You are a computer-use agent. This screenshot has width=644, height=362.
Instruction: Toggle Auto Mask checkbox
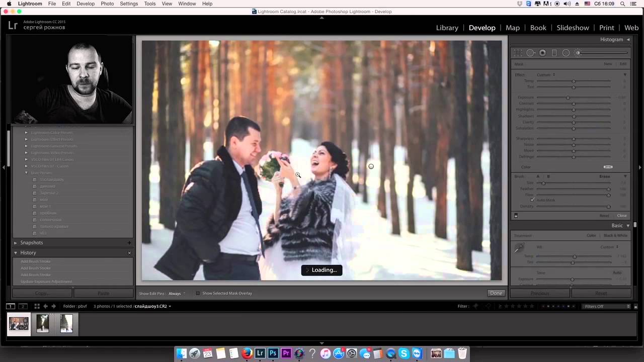[x=532, y=200]
